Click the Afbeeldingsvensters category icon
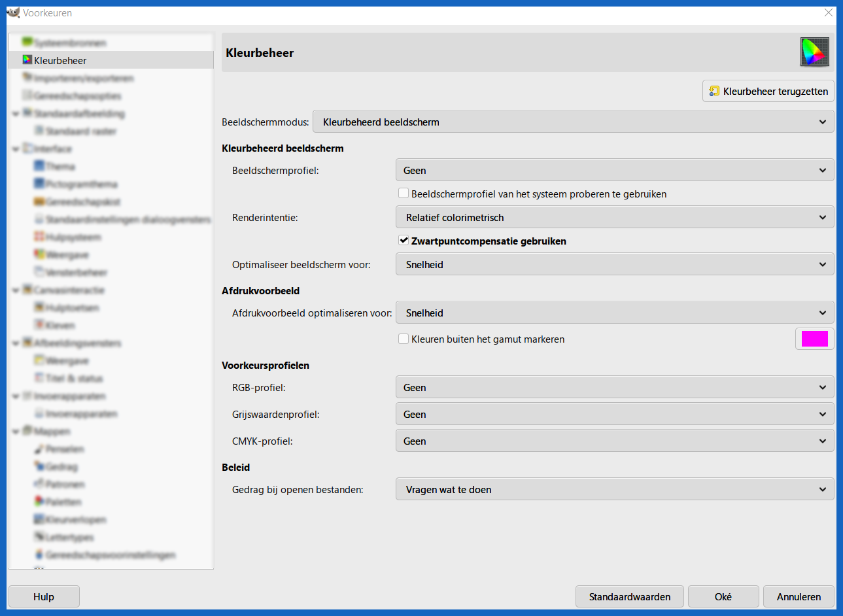The width and height of the screenshot is (843, 616). [27, 342]
